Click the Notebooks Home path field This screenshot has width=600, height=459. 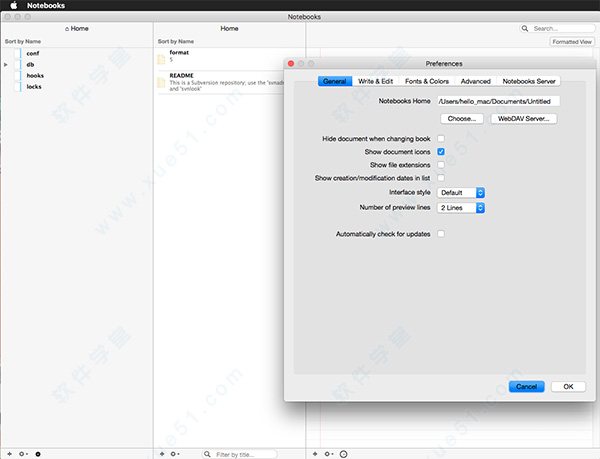499,101
